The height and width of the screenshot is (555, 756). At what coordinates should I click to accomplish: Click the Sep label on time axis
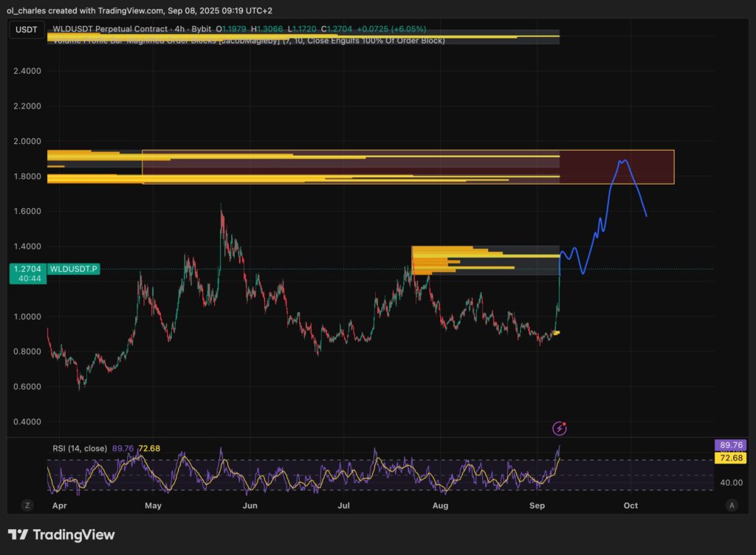(x=537, y=506)
